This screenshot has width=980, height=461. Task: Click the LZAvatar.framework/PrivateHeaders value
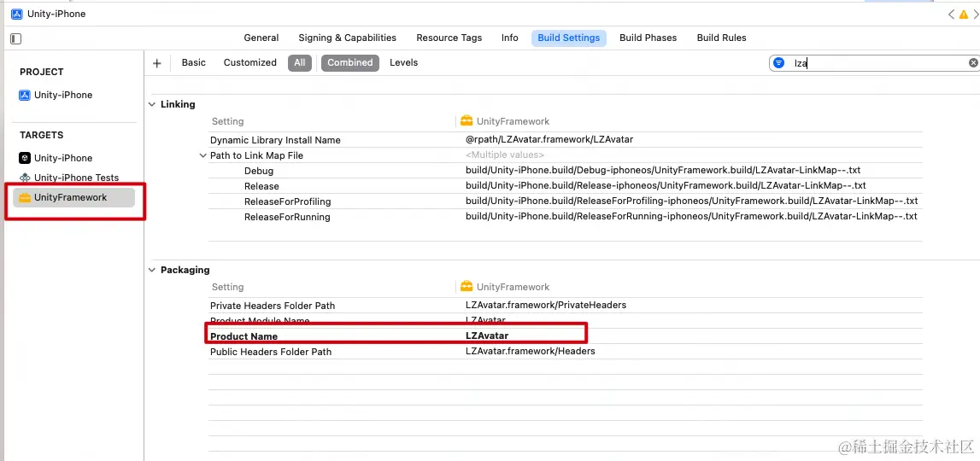546,305
